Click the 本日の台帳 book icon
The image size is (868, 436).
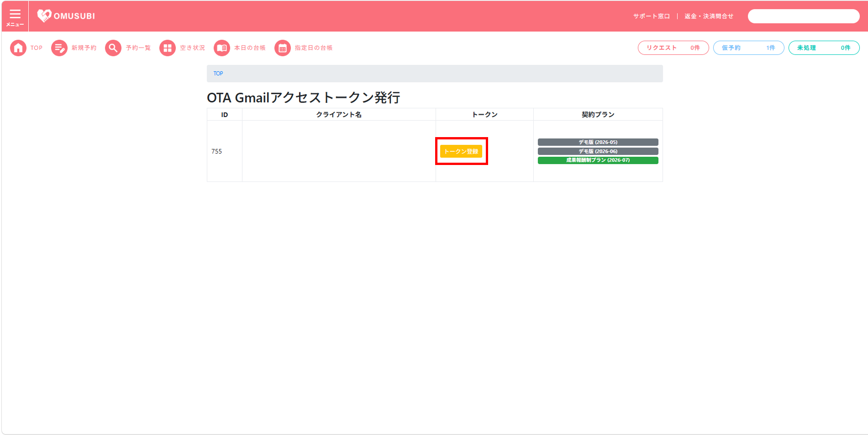tap(222, 48)
